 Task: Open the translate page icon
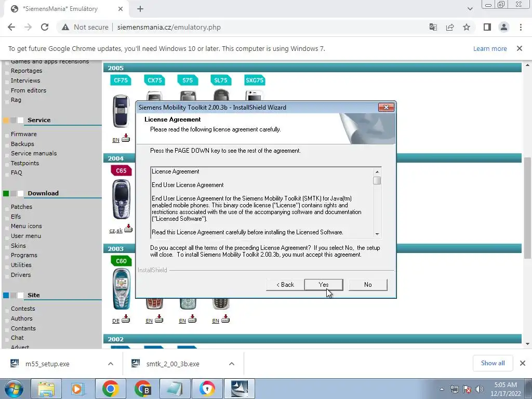click(x=433, y=27)
